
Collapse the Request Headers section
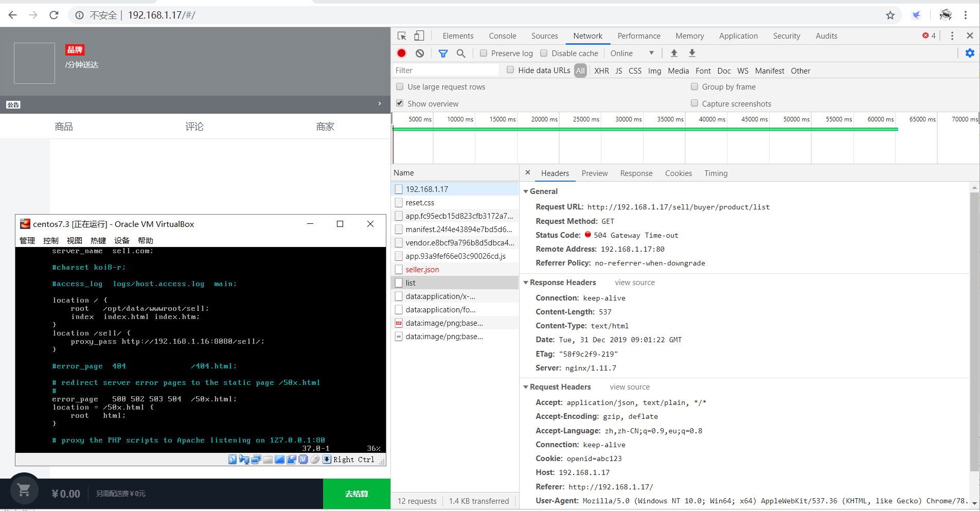pos(526,387)
